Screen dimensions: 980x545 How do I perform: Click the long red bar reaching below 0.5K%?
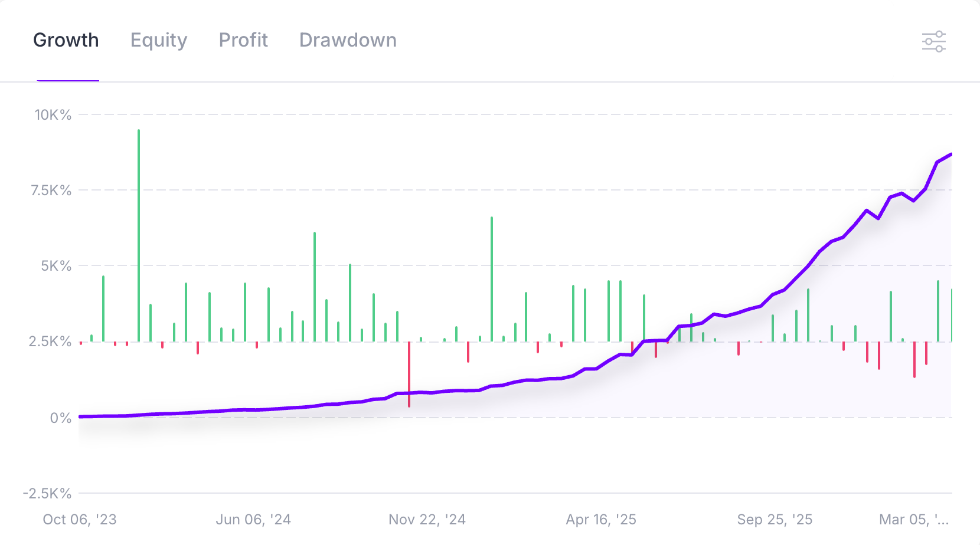coord(409,374)
